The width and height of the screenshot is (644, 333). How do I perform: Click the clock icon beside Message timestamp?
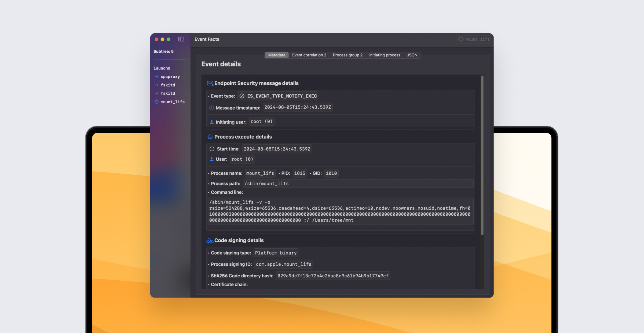coord(211,108)
